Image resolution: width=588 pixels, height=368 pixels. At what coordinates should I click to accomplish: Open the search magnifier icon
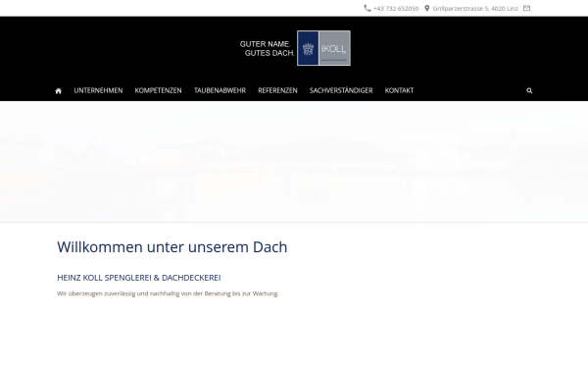(529, 90)
